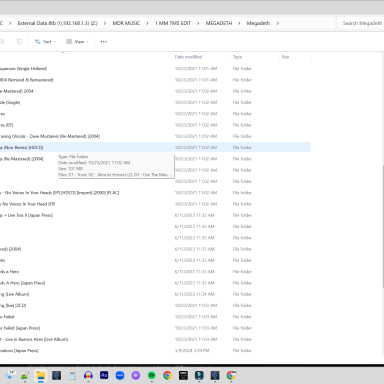
Task: Open the purple round app on taskbar
Action: coord(136,376)
